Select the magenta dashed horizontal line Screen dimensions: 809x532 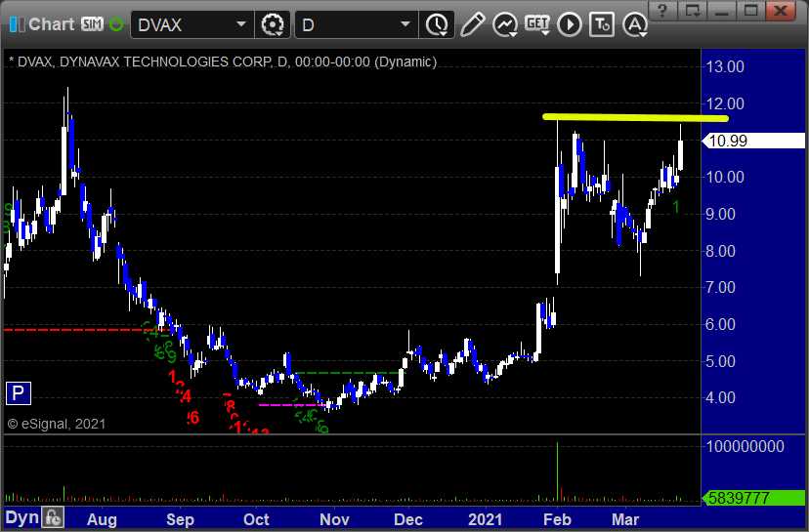tap(290, 405)
